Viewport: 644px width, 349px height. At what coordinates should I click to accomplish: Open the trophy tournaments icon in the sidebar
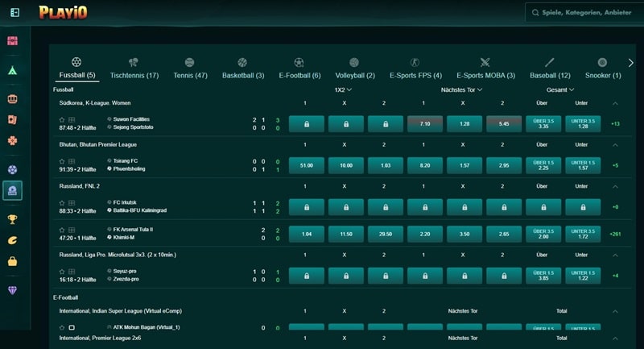point(12,219)
